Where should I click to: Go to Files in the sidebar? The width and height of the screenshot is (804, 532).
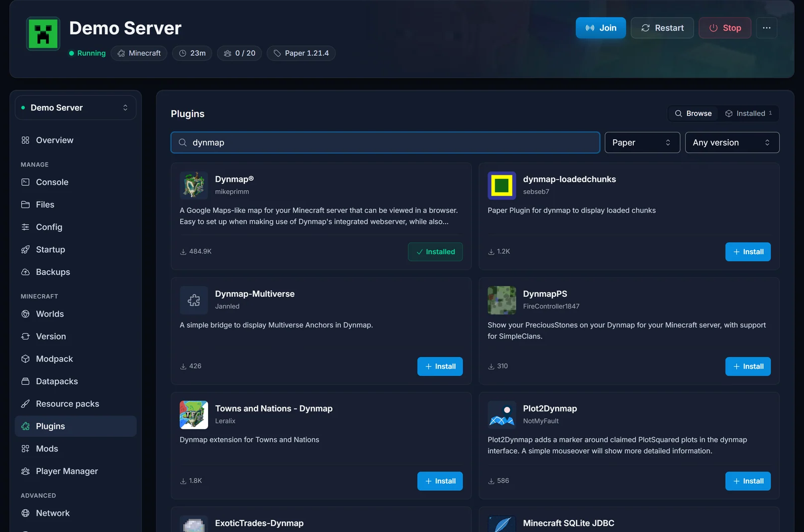click(x=75, y=204)
